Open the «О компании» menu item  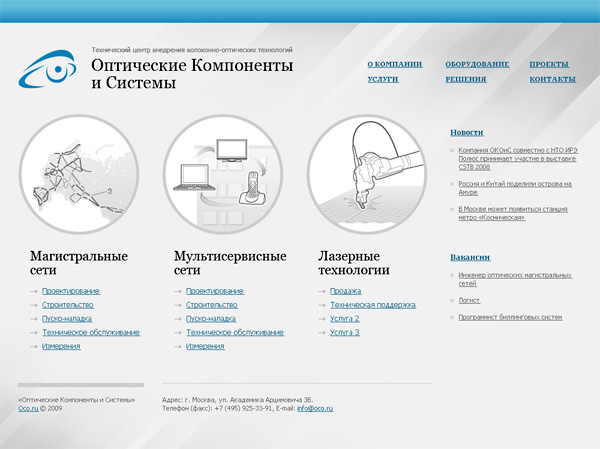pyautogui.click(x=394, y=64)
